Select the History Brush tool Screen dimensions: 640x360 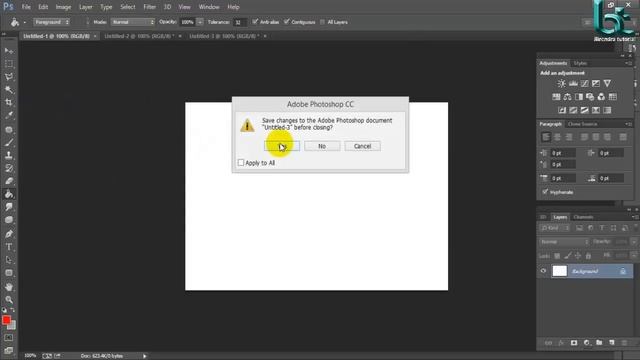[9, 168]
